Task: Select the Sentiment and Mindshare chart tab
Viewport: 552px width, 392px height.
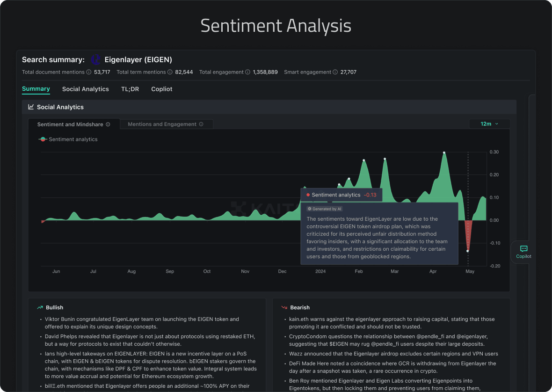Action: (73, 124)
